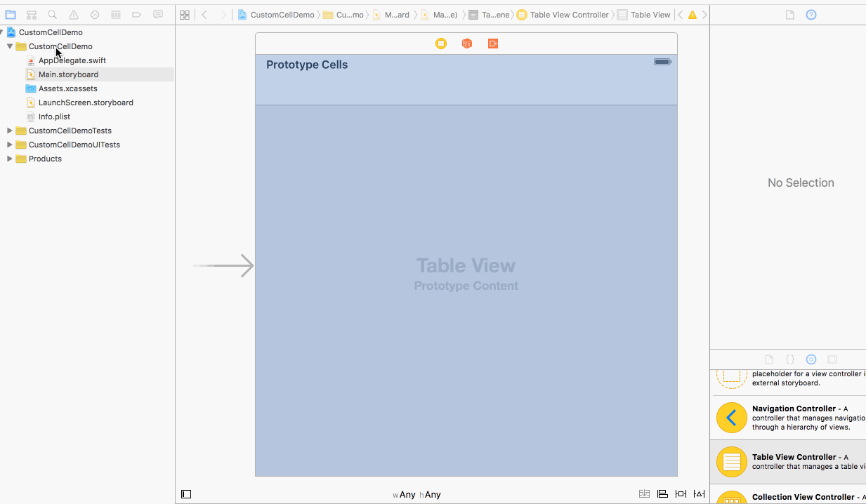Jump to previous issue arrow

(x=680, y=15)
